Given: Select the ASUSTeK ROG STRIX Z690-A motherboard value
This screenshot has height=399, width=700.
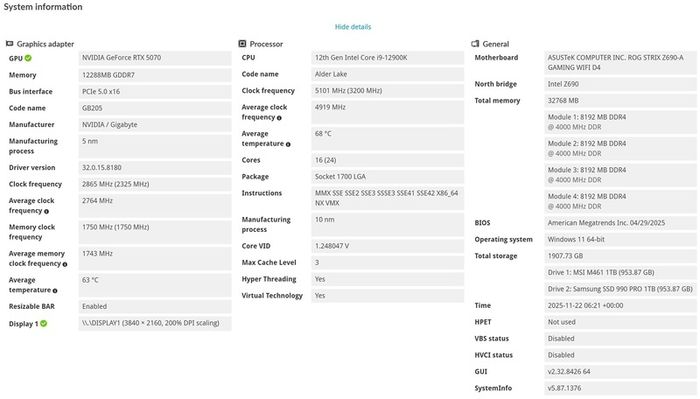Looking at the screenshot, I should pos(621,62).
